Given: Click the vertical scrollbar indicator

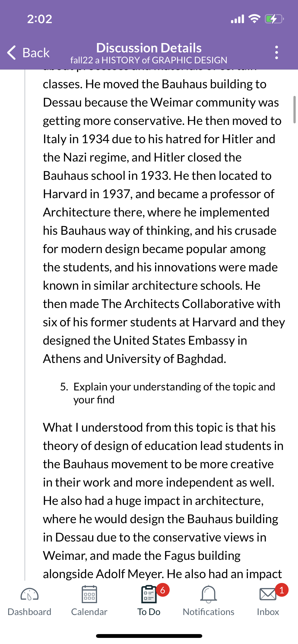Looking at the screenshot, I should tap(294, 110).
